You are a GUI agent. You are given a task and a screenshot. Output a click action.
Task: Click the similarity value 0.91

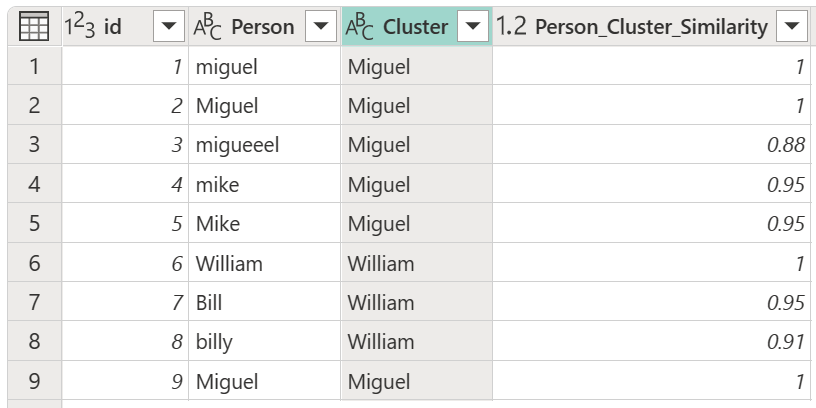[x=785, y=342]
